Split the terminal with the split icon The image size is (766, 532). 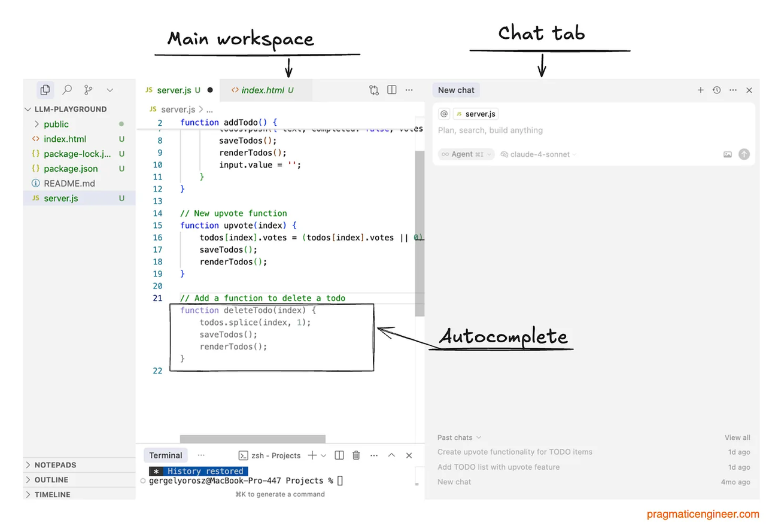click(x=339, y=455)
